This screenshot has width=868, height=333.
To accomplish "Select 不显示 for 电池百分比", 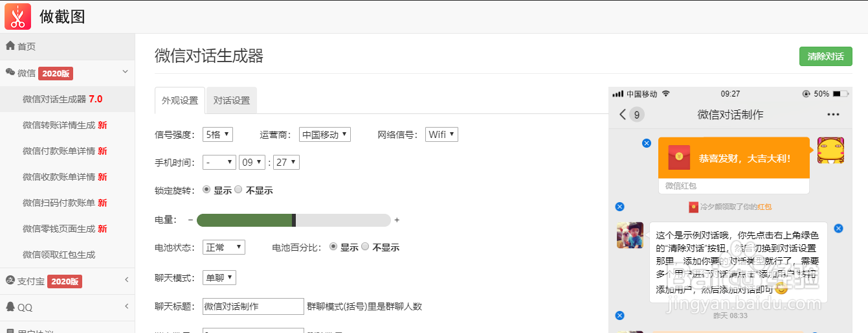I will [365, 247].
